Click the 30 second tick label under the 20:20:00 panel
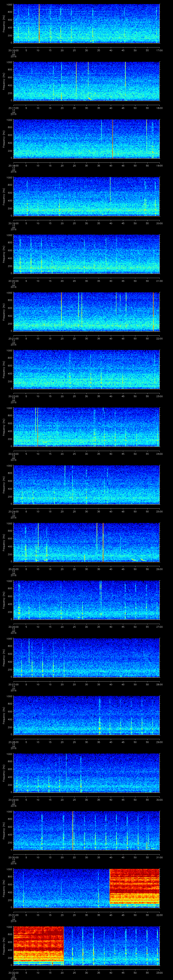The height and width of the screenshot is (980, 173). 86,281
